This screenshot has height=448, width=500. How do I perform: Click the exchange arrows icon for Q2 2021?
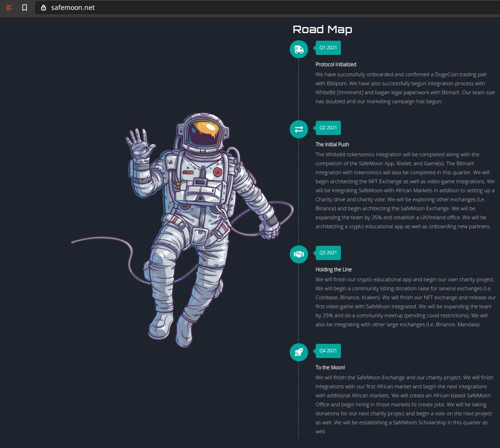(299, 129)
